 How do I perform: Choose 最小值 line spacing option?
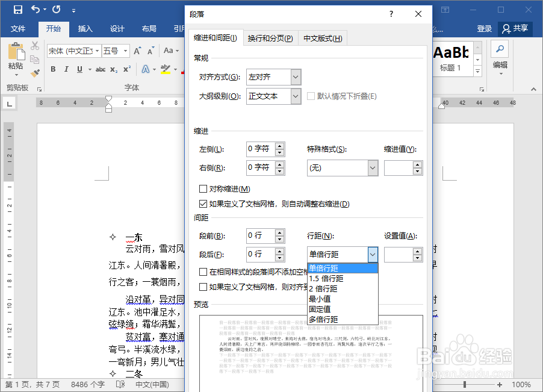tap(343, 299)
